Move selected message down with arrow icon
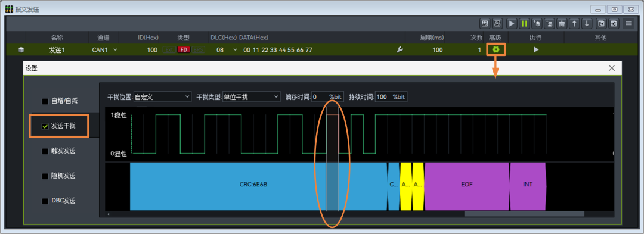This screenshot has width=644, height=234. [x=587, y=24]
